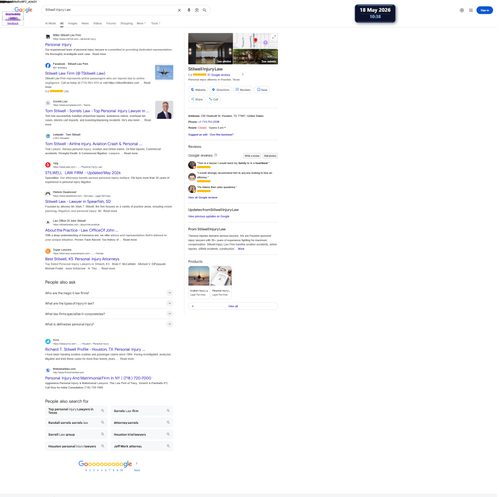Screen dimensions: 500x497
Task: Click the Reviews button in the knowledge panel
Action: 244,90
